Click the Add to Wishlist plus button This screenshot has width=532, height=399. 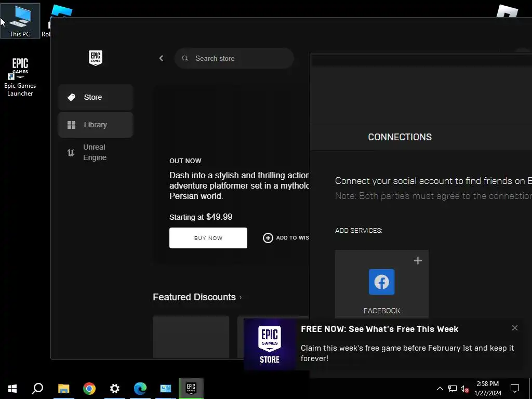268,238
